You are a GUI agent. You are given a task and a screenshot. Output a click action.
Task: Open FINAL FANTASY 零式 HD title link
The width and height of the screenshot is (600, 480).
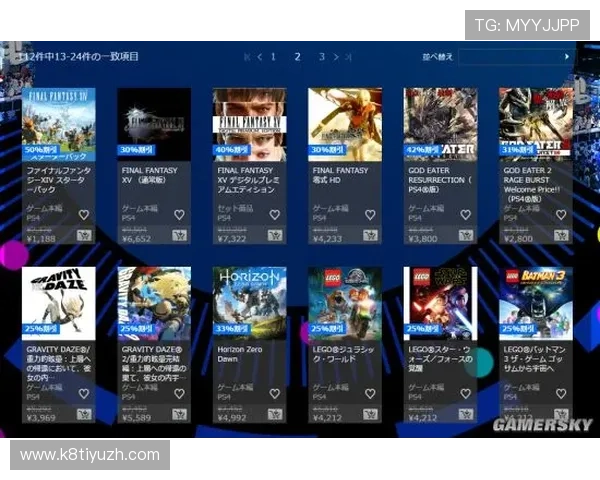pos(340,175)
